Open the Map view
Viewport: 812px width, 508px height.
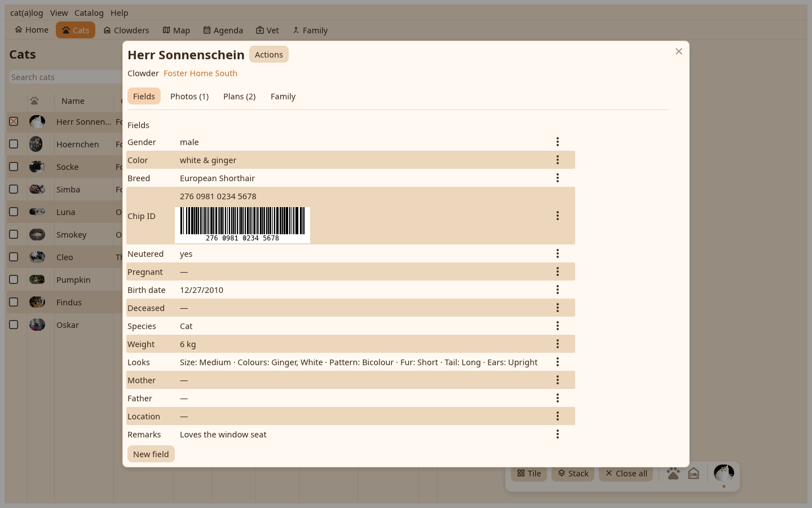[x=176, y=30]
